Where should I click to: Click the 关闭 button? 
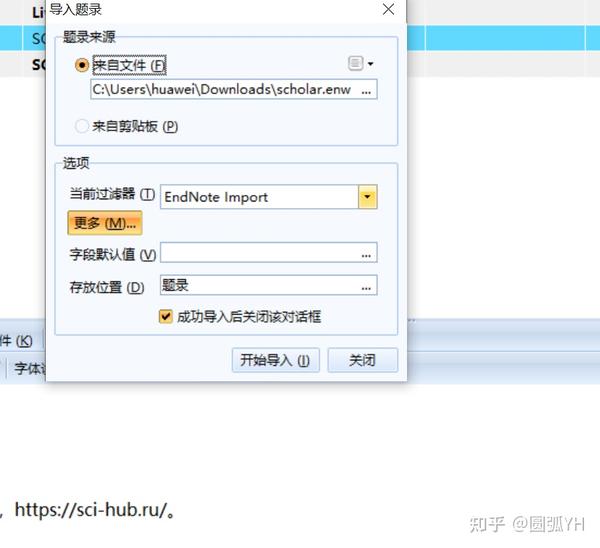click(x=362, y=360)
